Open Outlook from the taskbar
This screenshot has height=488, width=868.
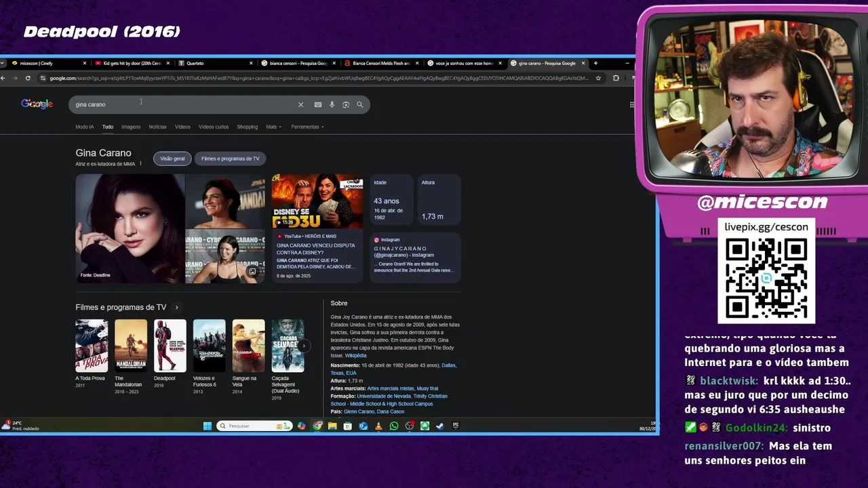click(363, 426)
